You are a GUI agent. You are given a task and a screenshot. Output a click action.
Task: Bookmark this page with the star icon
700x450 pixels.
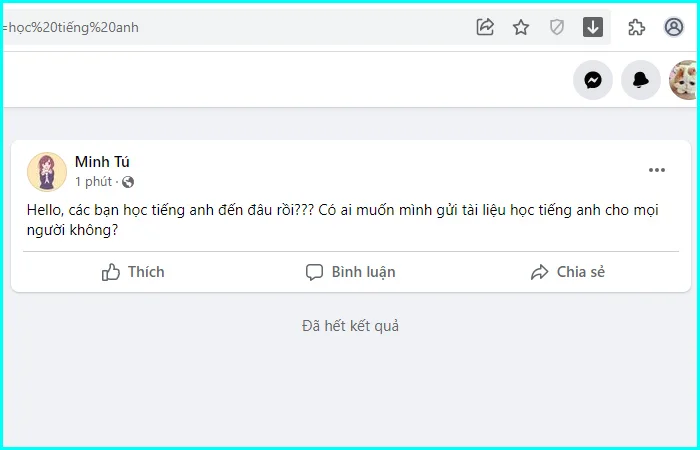[521, 28]
